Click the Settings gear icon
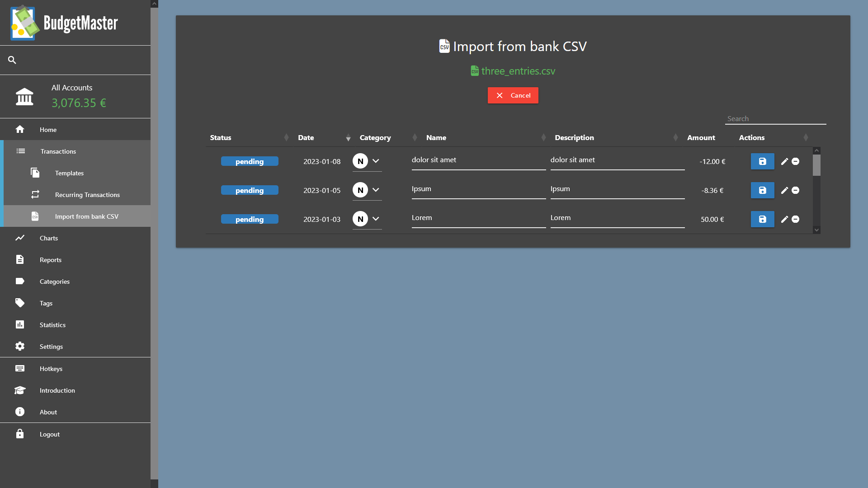Image resolution: width=868 pixels, height=488 pixels. 20,346
